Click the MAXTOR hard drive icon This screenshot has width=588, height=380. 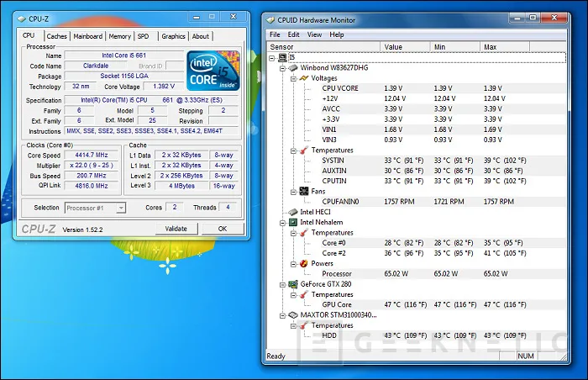292,315
